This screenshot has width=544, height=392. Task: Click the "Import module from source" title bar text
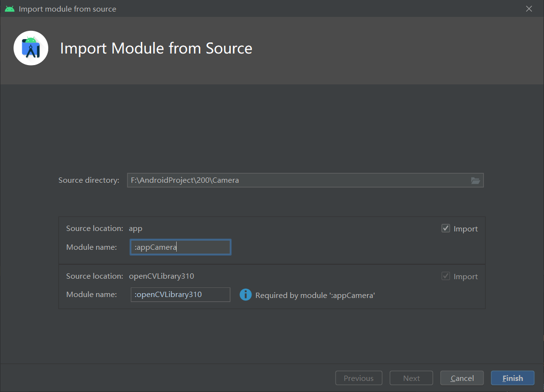pos(68,9)
